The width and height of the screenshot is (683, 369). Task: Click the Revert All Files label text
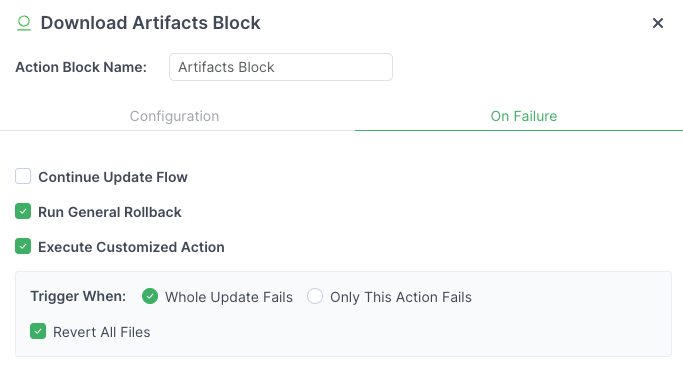click(x=101, y=332)
